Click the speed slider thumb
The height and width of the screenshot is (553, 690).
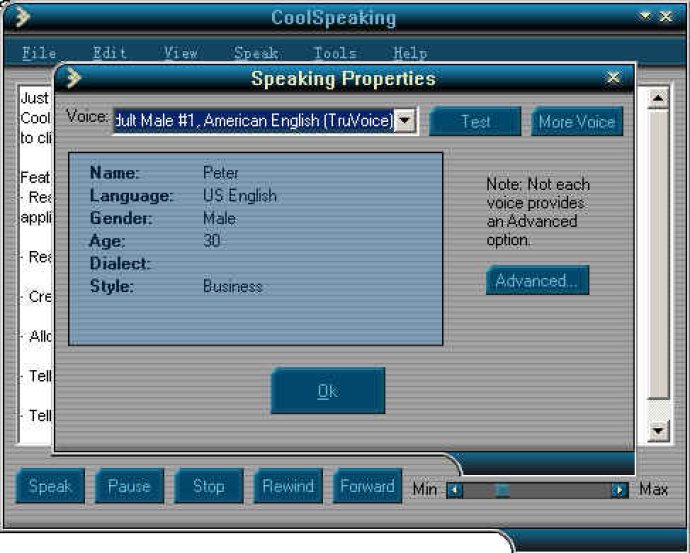[502, 490]
